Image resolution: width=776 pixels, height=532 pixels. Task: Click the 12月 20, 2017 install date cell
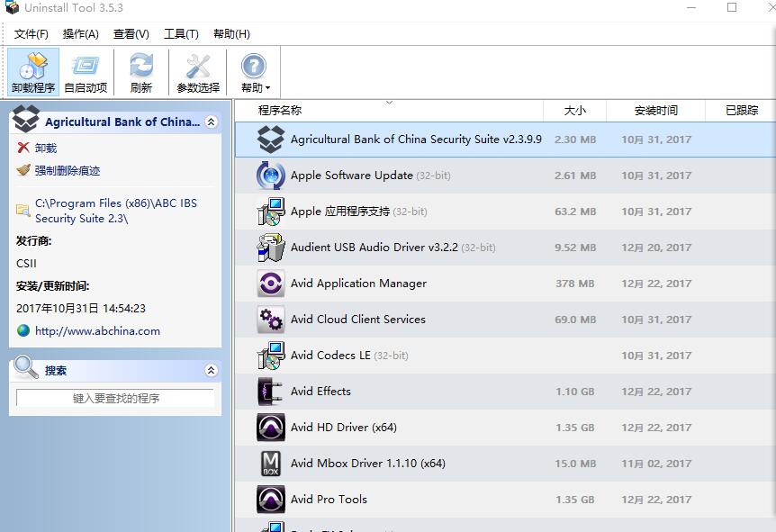click(x=656, y=248)
